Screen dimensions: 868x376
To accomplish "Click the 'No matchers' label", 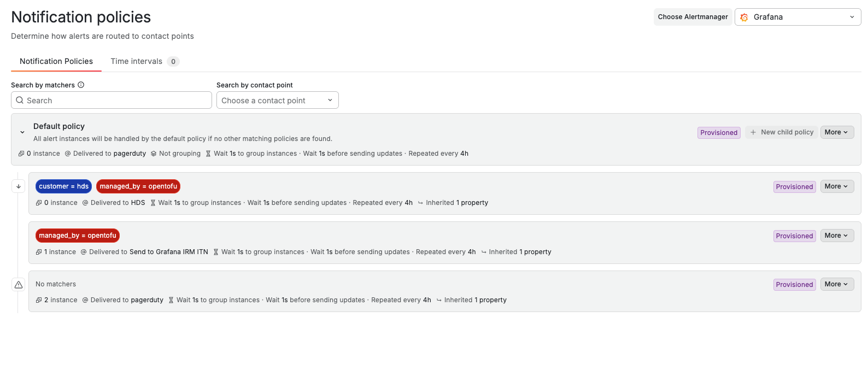I will [56, 284].
